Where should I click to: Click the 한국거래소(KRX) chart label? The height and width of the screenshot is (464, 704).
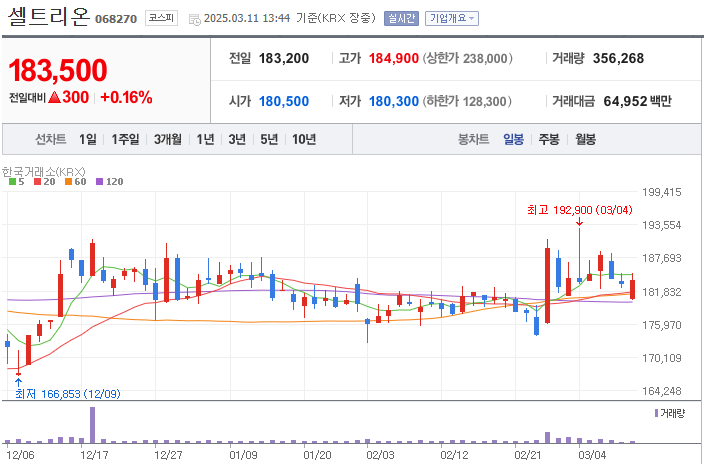44,172
